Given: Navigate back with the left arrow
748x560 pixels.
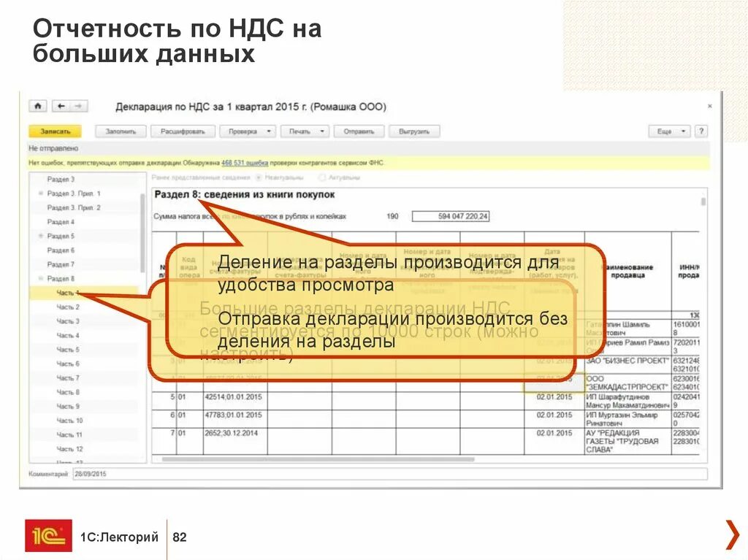Looking at the screenshot, I should [x=61, y=106].
